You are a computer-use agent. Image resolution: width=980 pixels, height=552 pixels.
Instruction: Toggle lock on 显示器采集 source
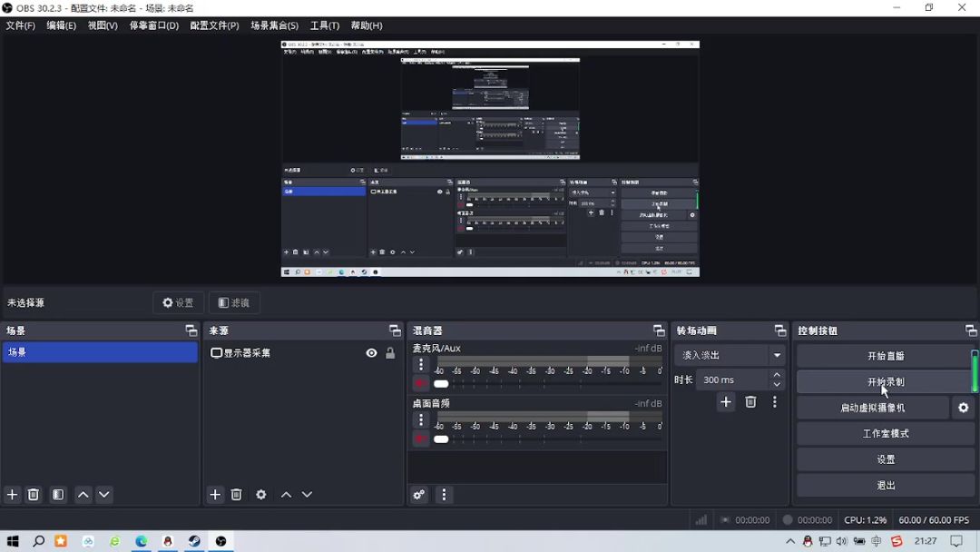coord(390,353)
